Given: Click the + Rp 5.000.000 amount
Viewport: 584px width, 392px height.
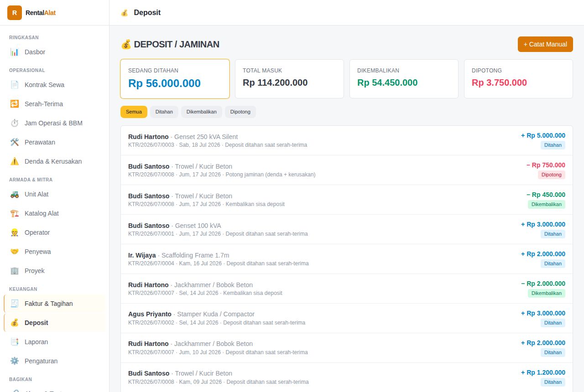Looking at the screenshot, I should 543,135.
